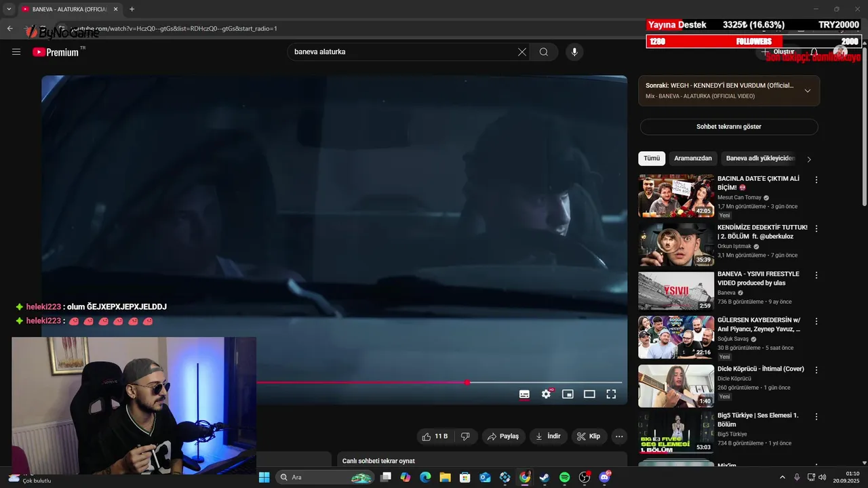The height and width of the screenshot is (488, 868).
Task: Open Big5 Türkiye Ses Elemesi title
Action: tap(758, 420)
